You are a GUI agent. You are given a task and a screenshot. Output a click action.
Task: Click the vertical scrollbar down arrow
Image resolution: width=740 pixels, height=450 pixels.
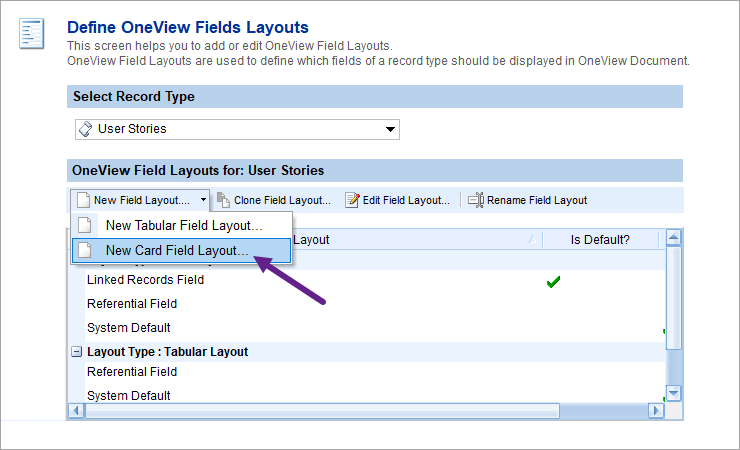673,393
